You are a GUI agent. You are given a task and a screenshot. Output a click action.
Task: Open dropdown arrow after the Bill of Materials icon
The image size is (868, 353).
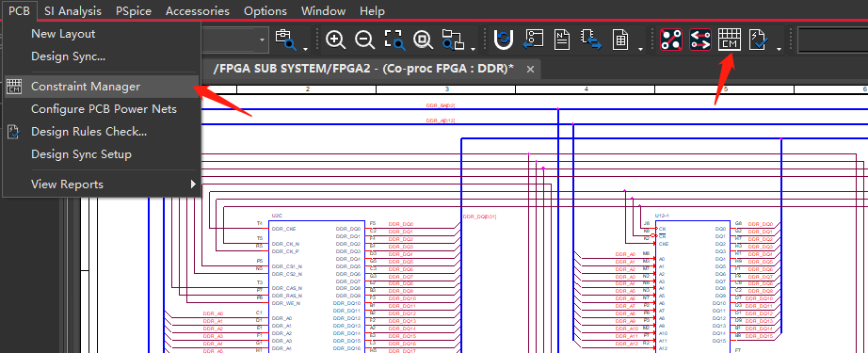(641, 49)
